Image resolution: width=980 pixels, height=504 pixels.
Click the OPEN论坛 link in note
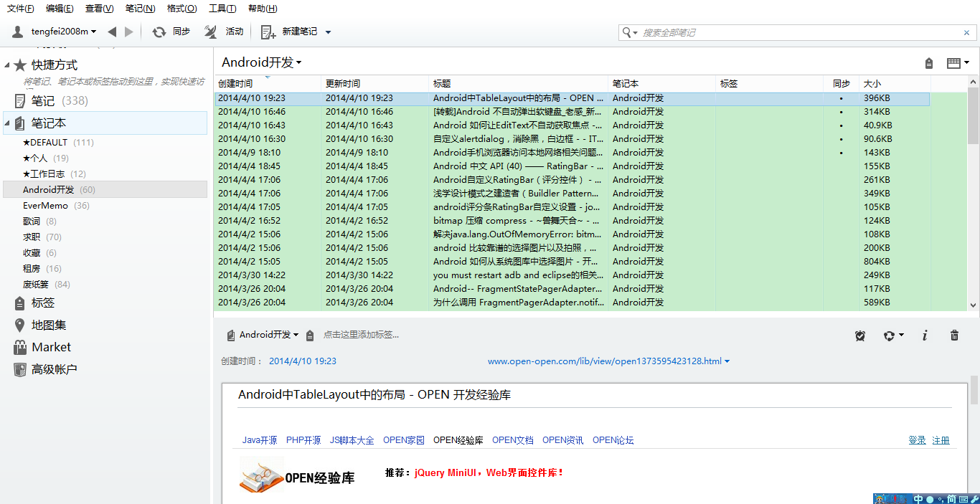coord(613,440)
